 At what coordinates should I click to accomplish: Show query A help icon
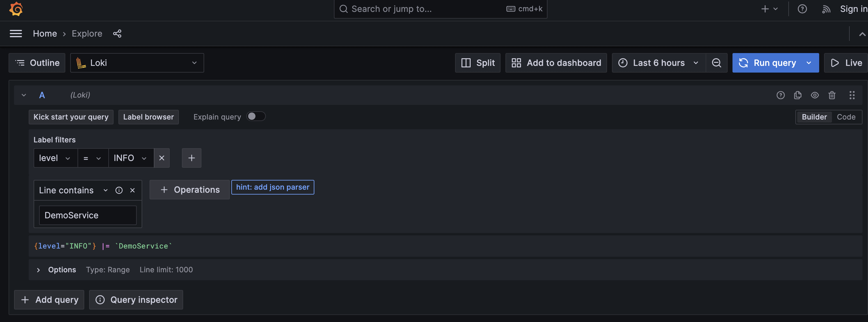[780, 95]
